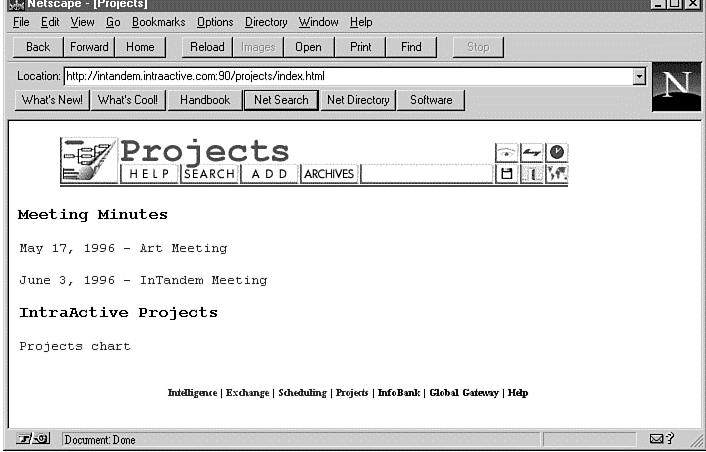Click the Netscape N logo
Screen dimensions: 706x452
tap(675, 87)
